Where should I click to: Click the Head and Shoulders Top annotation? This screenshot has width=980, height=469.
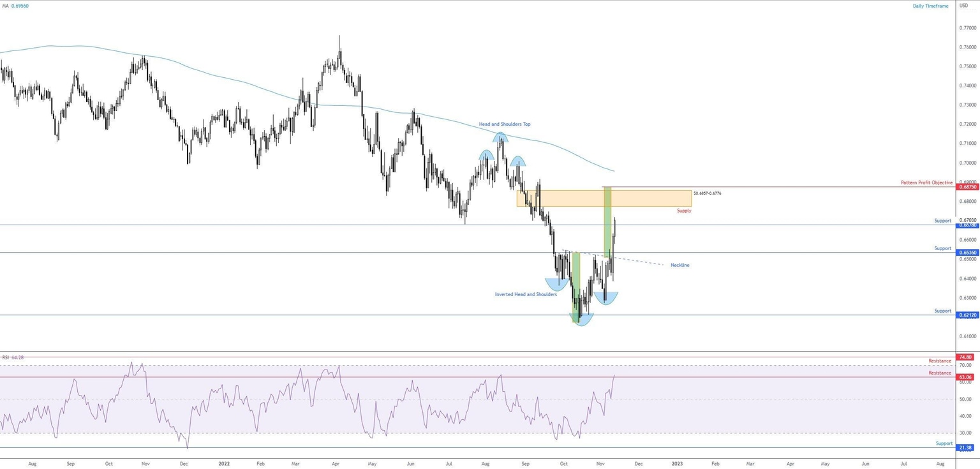505,124
